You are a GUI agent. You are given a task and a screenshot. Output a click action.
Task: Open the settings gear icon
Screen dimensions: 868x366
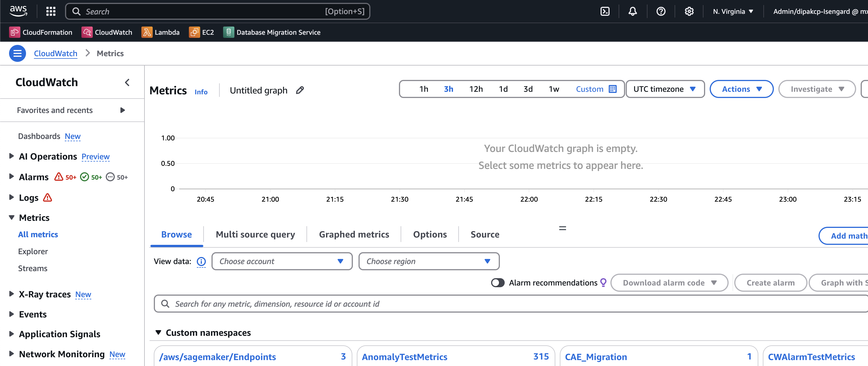pyautogui.click(x=689, y=12)
